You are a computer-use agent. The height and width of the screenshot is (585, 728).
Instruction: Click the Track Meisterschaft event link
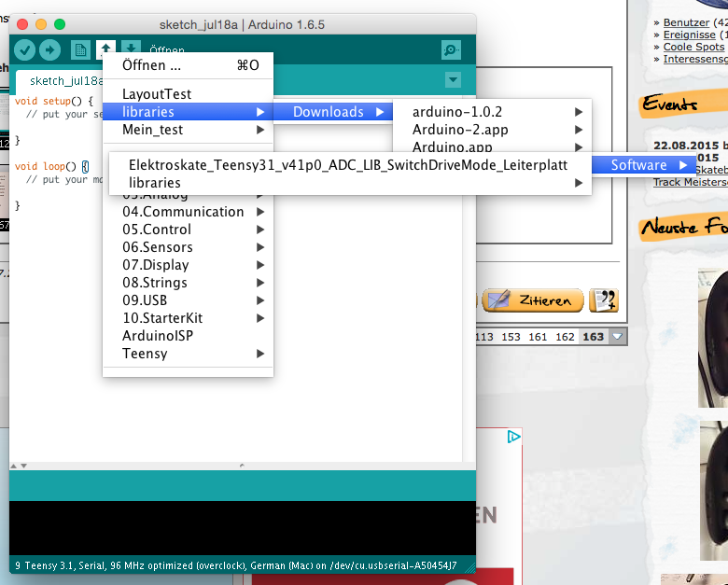coord(691,182)
